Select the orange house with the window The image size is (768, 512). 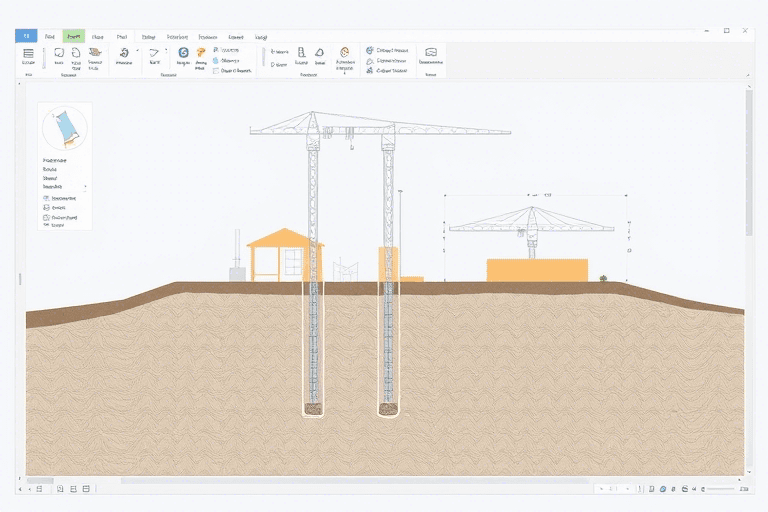[x=285, y=255]
